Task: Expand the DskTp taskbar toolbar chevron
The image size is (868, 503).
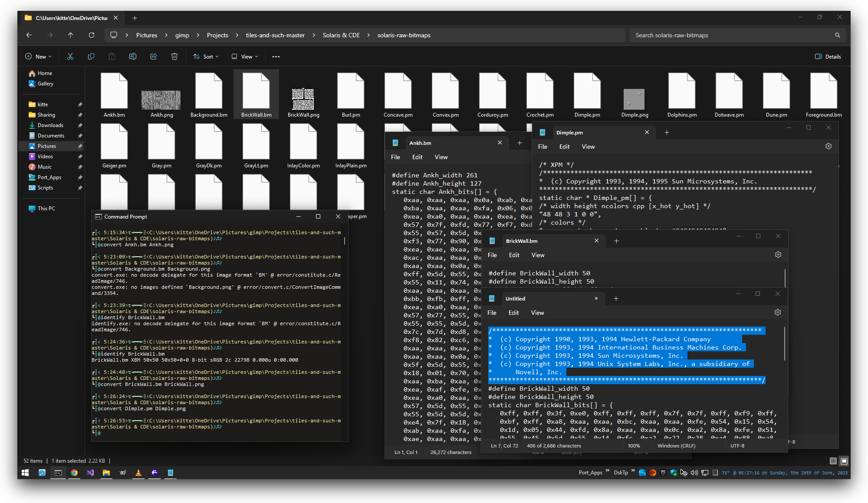Action: point(633,471)
